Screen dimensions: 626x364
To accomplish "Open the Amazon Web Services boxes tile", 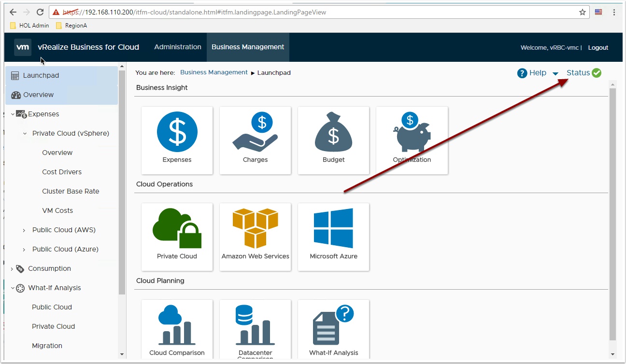I will coord(256,237).
